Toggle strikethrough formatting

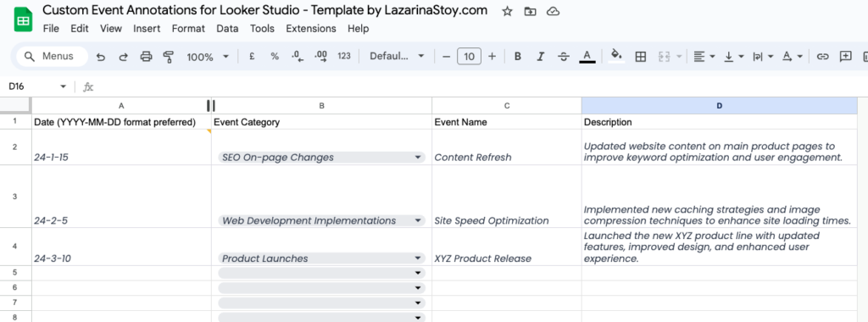(564, 57)
